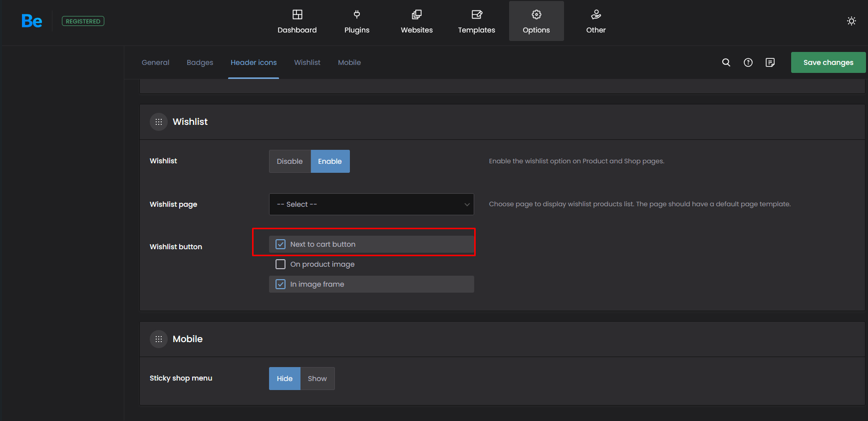Click the Wishlist section drag handle icon
This screenshot has width=868, height=421.
tap(159, 122)
